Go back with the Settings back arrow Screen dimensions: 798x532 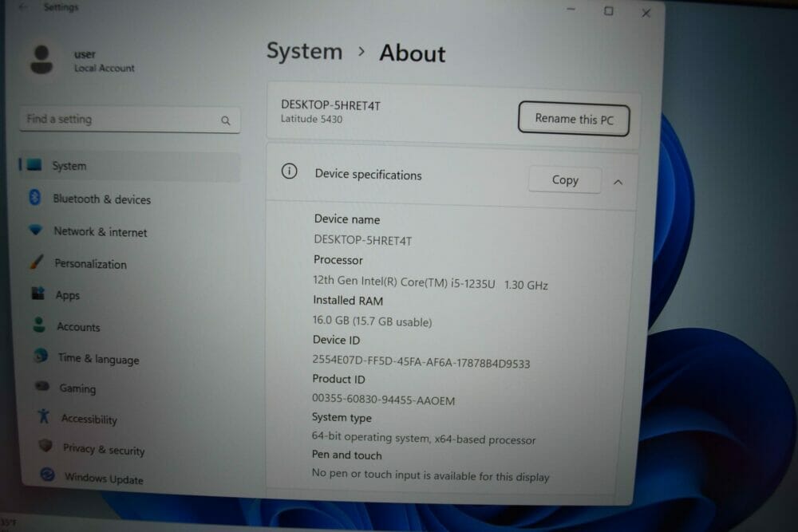(23, 6)
